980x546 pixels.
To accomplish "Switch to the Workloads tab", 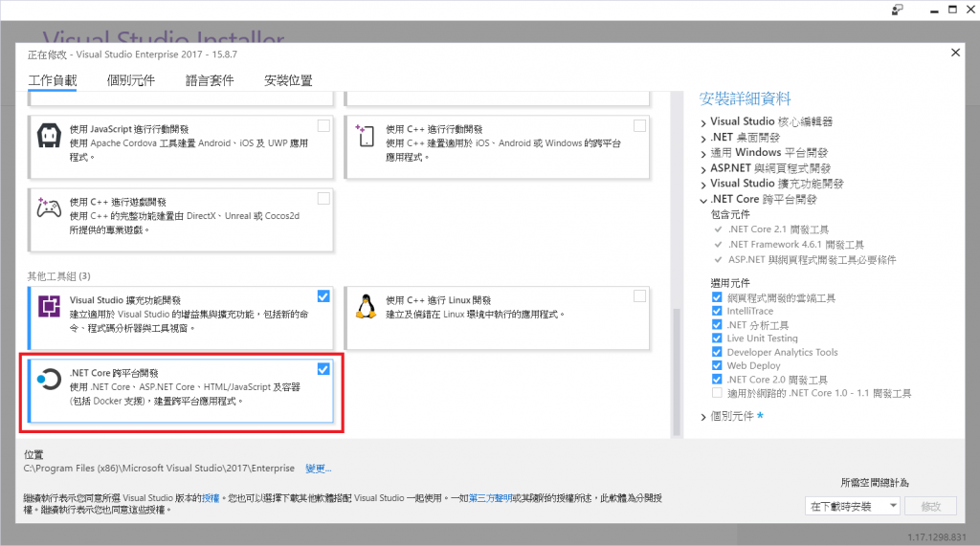I will 53,80.
